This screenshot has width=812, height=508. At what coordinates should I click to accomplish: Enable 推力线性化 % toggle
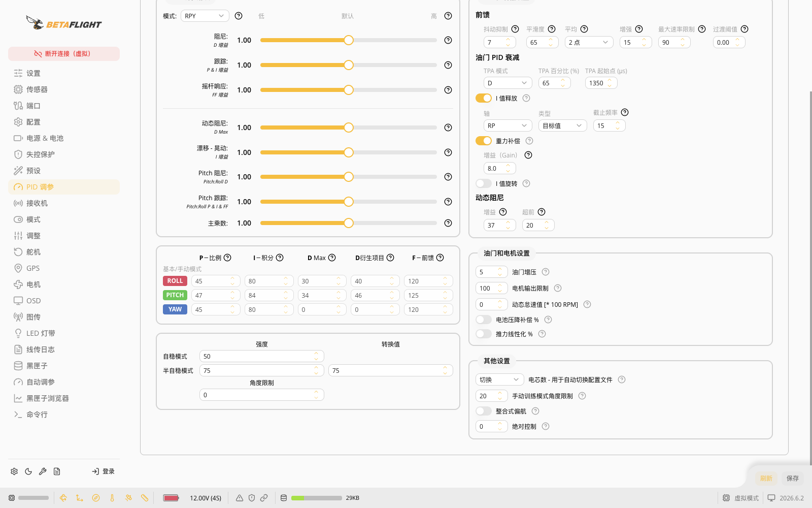coord(484,334)
